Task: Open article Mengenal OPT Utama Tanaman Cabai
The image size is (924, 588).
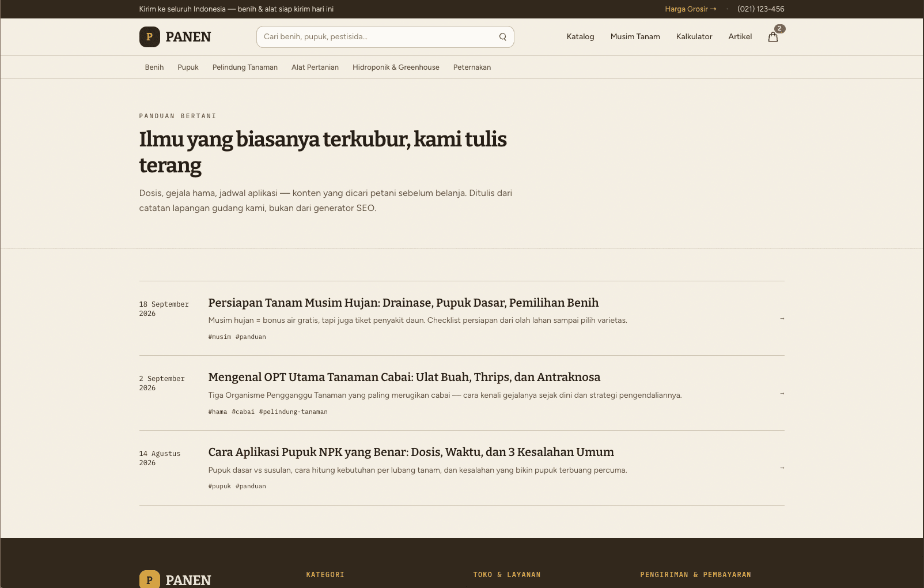Action: [x=404, y=378]
